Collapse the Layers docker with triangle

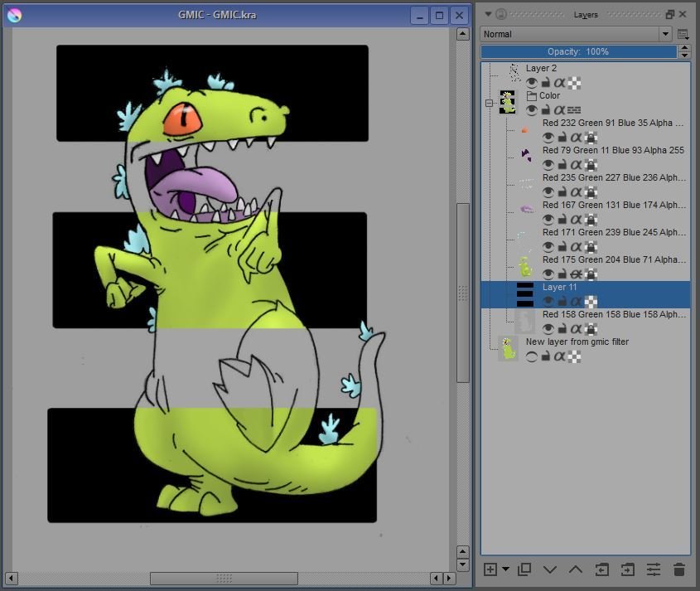point(488,14)
